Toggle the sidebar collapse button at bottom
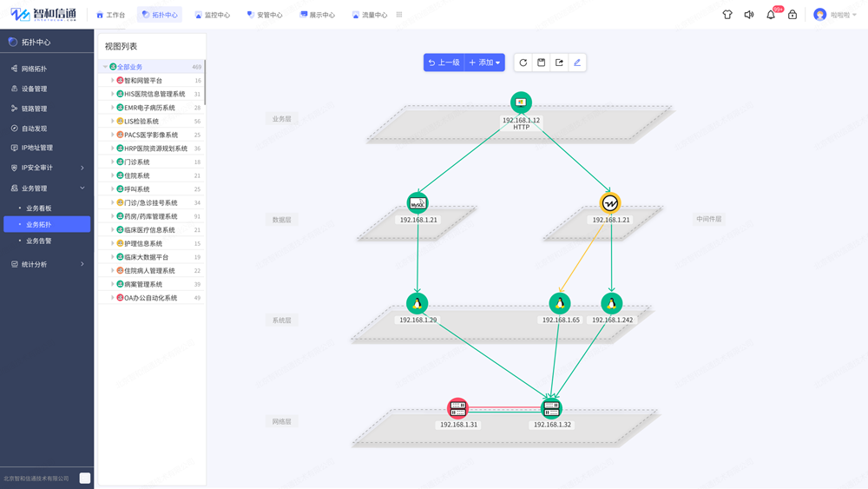868x489 pixels. [85, 478]
